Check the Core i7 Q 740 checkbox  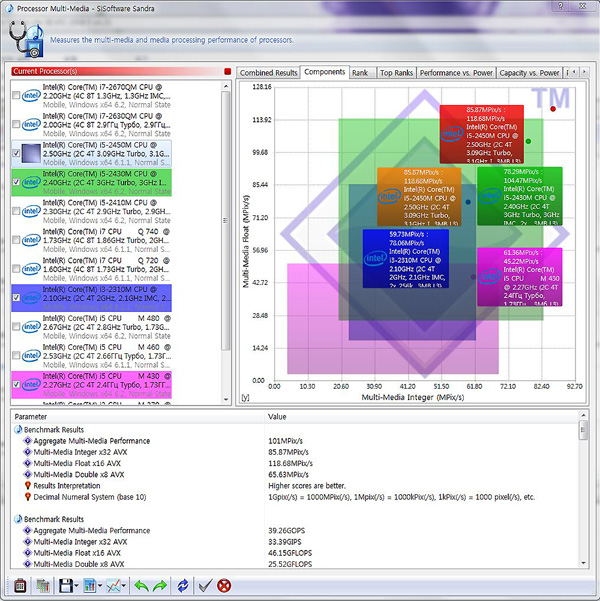tap(16, 240)
